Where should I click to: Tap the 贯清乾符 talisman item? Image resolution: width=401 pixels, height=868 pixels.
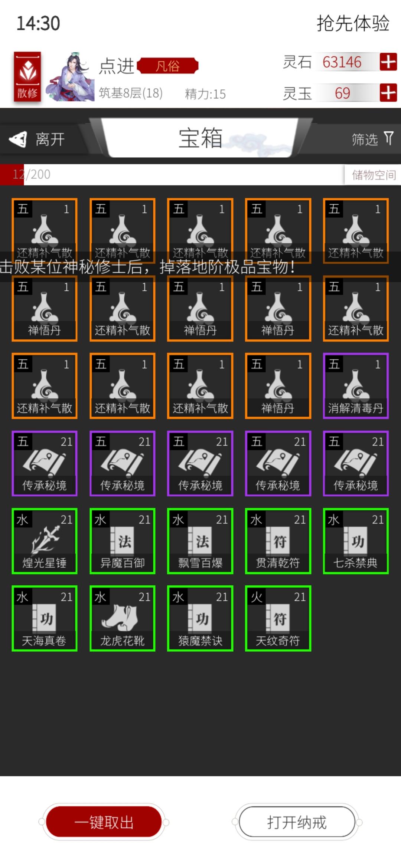point(278,541)
